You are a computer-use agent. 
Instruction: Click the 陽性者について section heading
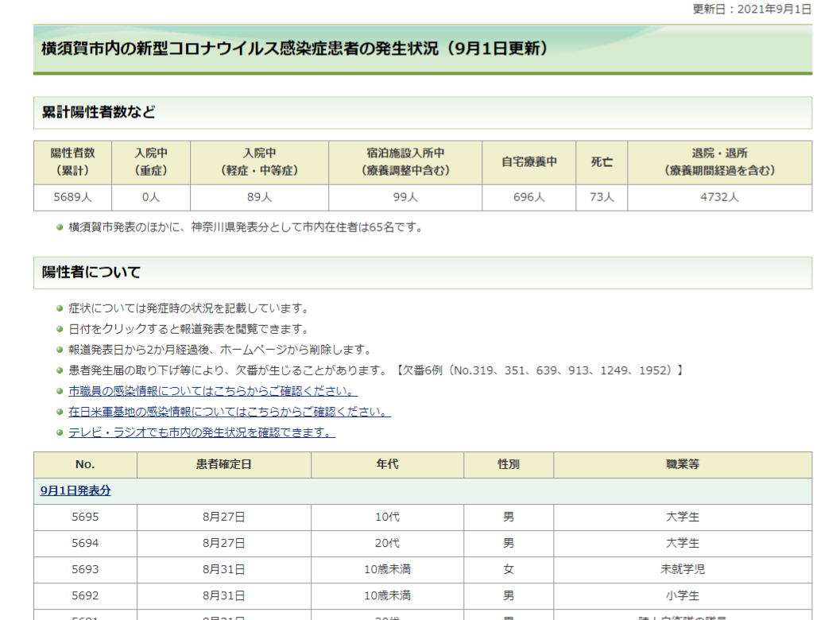tap(91, 273)
